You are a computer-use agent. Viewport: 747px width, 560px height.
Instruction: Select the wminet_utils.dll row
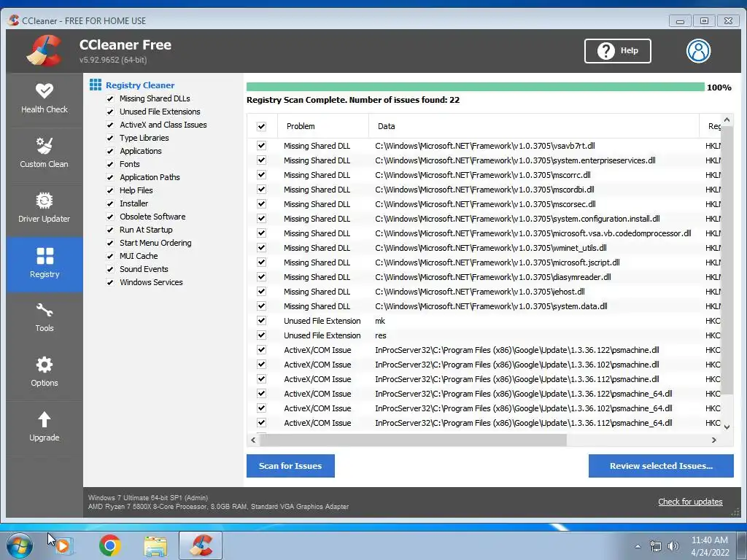[x=483, y=248]
